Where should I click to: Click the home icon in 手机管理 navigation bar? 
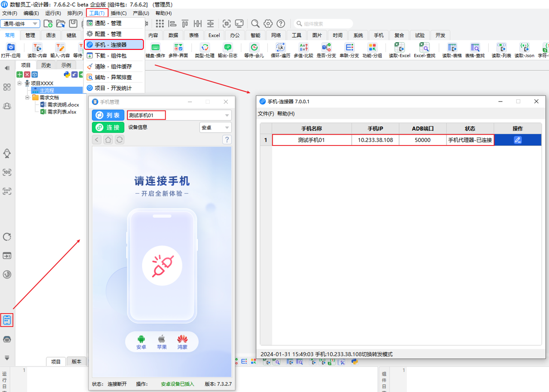[x=108, y=140]
